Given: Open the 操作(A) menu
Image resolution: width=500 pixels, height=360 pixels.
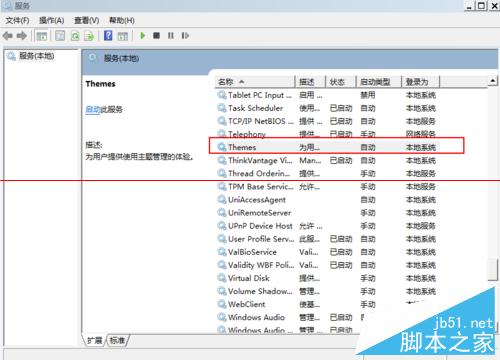Looking at the screenshot, I should 52,21.
